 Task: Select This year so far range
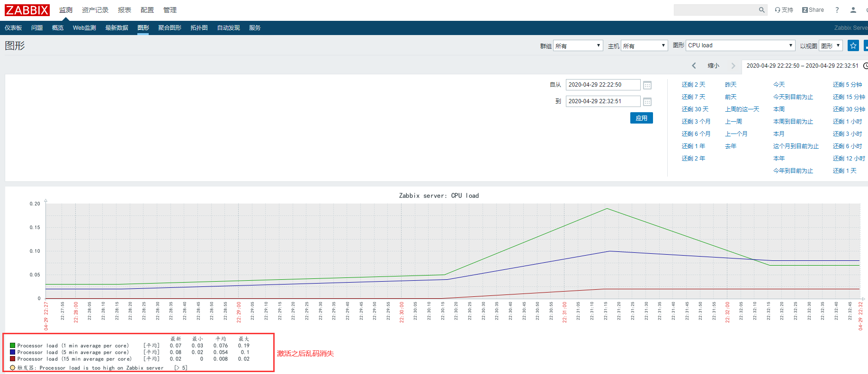pyautogui.click(x=793, y=171)
